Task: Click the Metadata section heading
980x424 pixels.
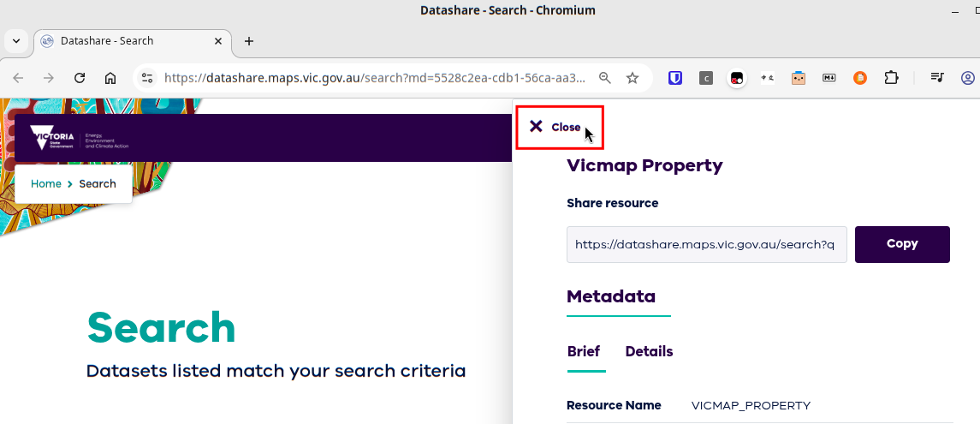Action: point(611,296)
